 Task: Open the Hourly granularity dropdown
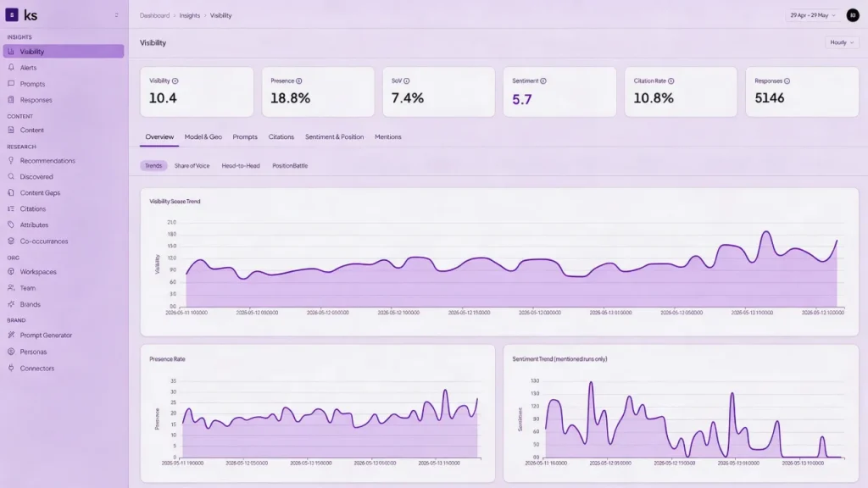842,42
